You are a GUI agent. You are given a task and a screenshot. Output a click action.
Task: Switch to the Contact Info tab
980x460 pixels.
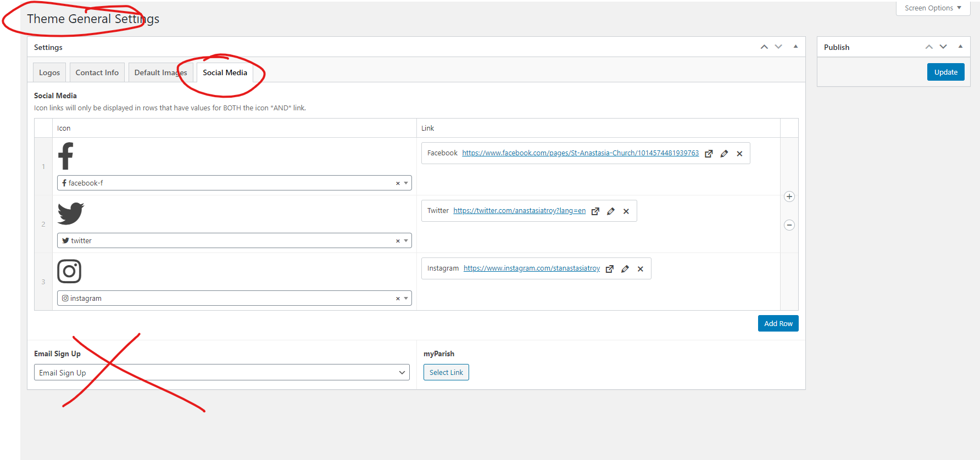(97, 72)
